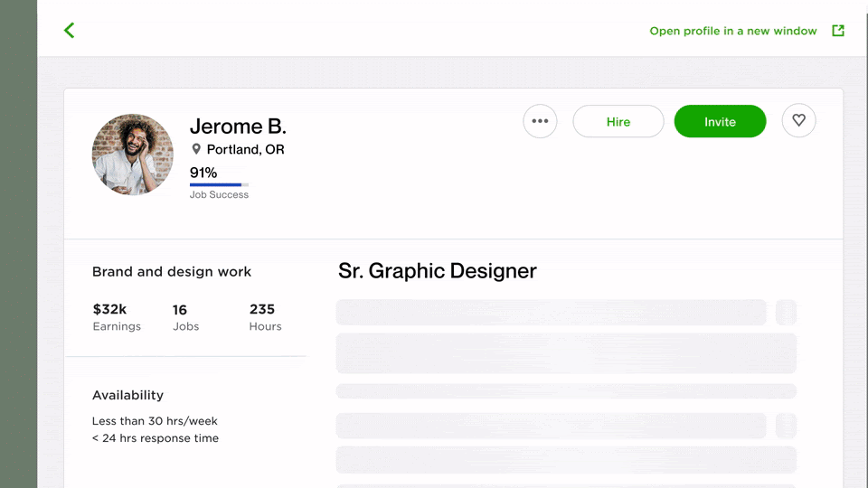Click the Earnings label
The height and width of the screenshot is (488, 868).
(x=117, y=326)
